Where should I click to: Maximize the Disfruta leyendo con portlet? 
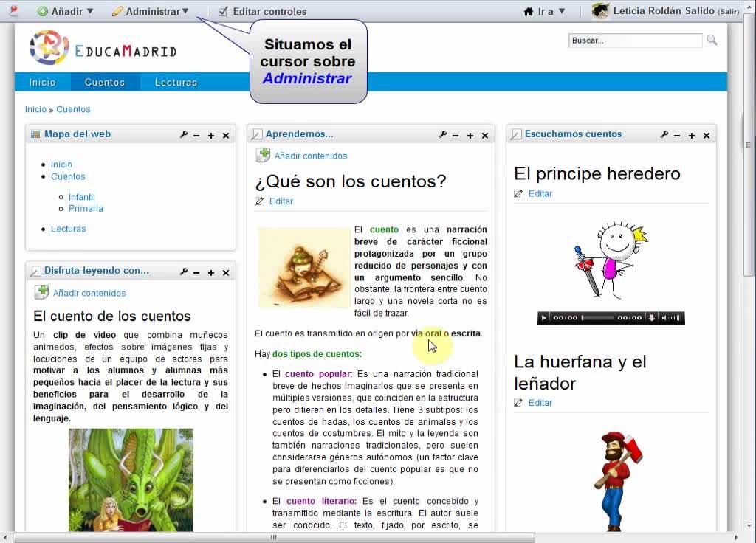(x=211, y=273)
